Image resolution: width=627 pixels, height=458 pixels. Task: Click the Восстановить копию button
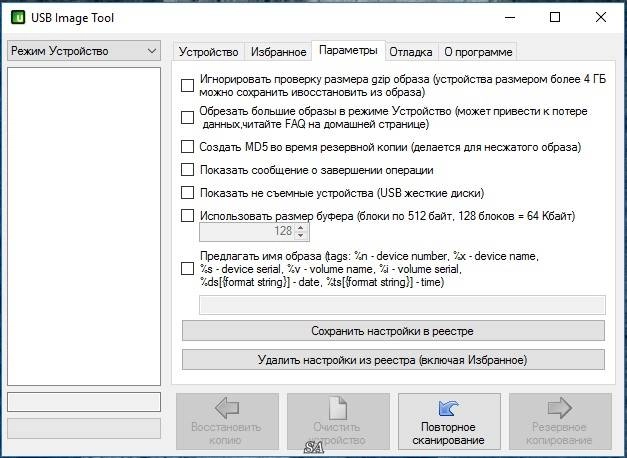click(x=227, y=421)
